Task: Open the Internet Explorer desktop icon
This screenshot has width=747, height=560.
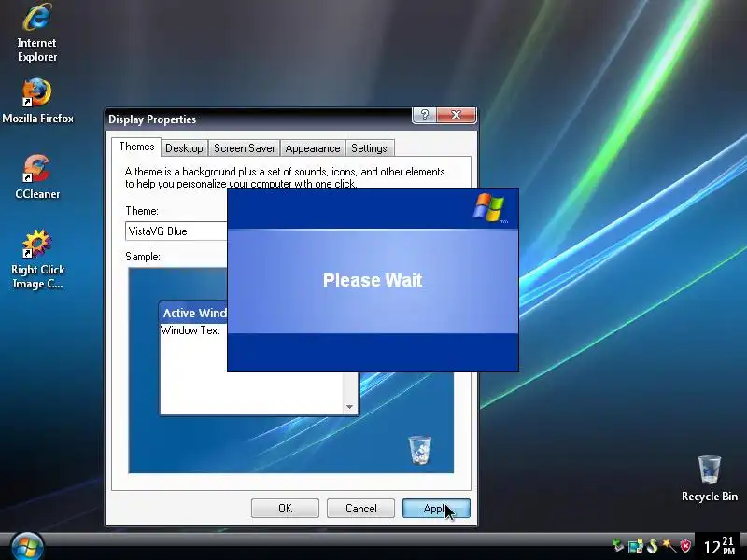Action: coord(36,33)
